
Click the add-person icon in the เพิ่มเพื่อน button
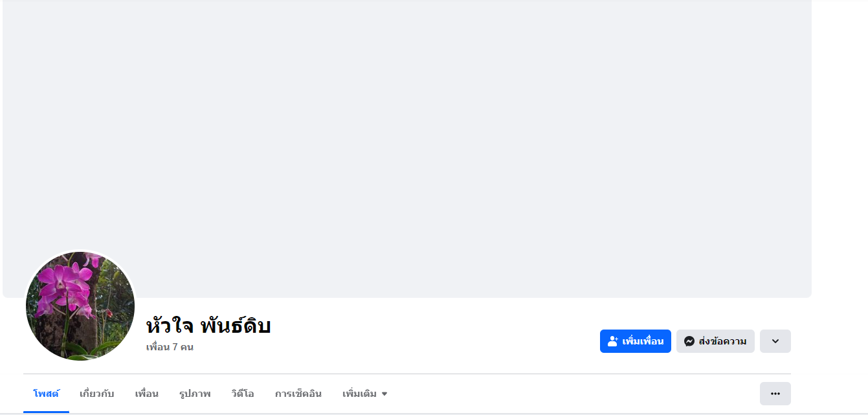613,341
